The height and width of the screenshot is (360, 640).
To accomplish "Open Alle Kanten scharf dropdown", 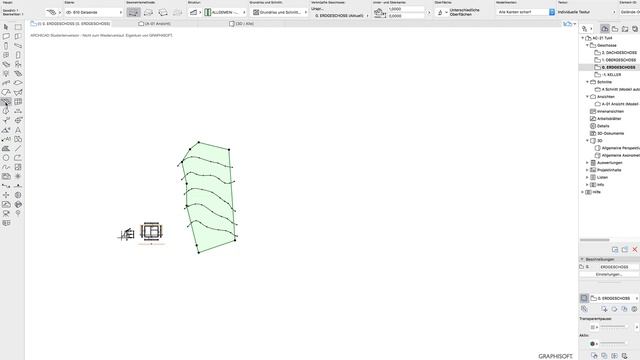I will tap(526, 12).
